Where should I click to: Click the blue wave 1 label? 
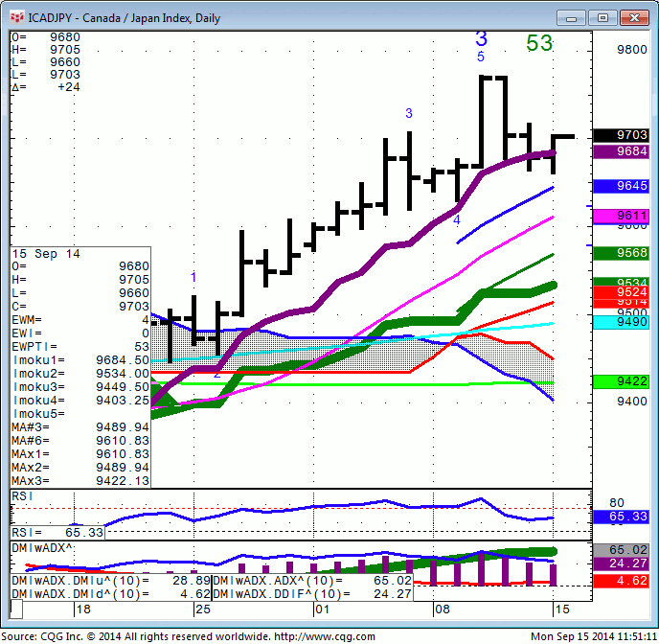pyautogui.click(x=193, y=277)
